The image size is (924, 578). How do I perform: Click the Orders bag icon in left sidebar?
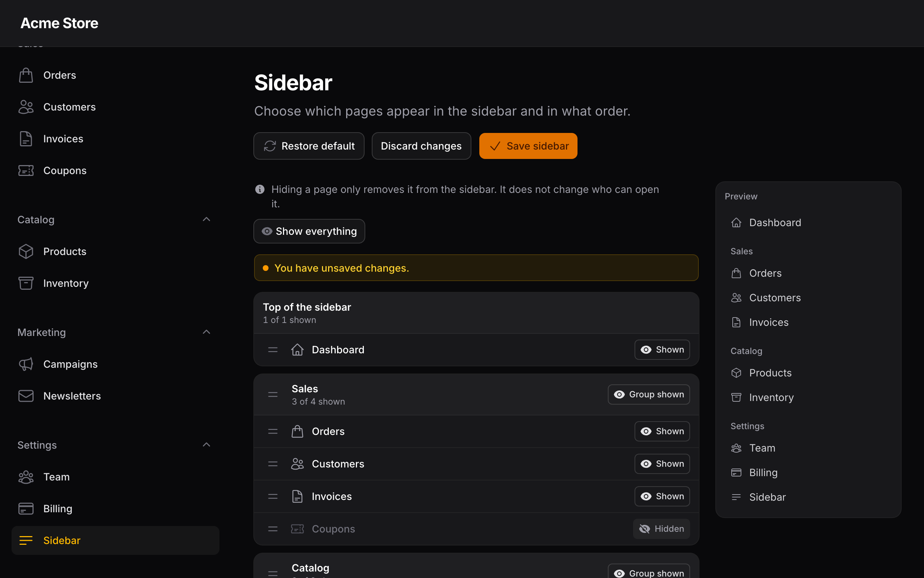click(x=26, y=75)
